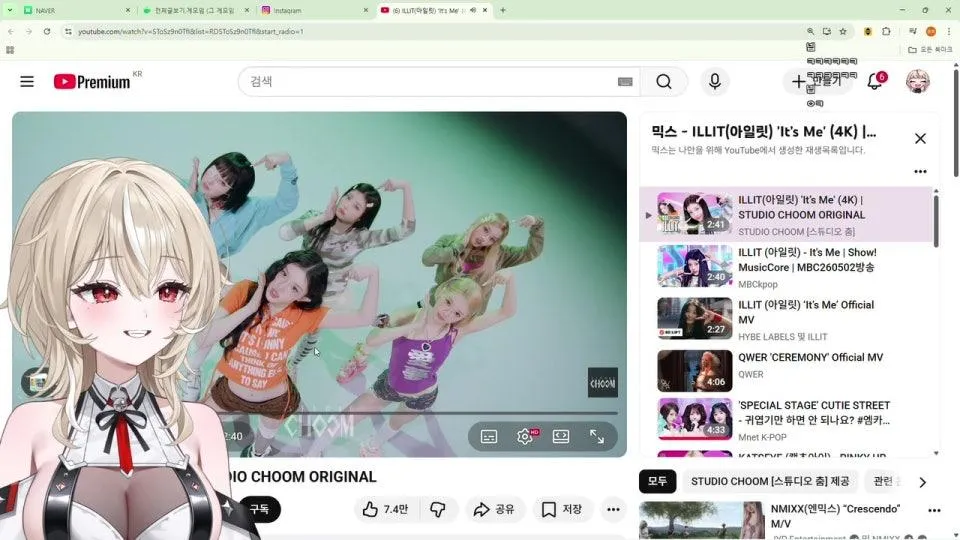Image resolution: width=960 pixels, height=540 pixels.
Task: Dislike the video
Action: coord(438,509)
